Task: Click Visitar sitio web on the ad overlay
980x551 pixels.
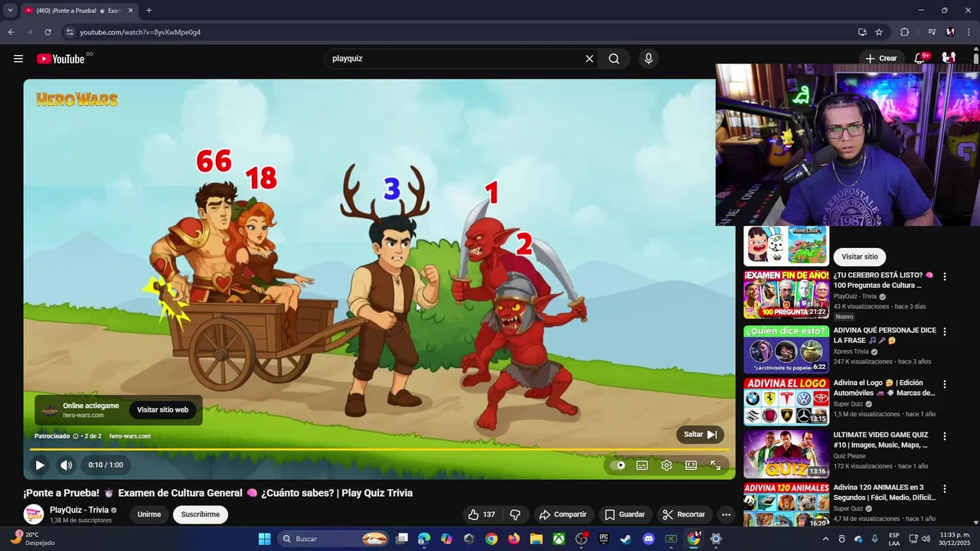Action: coord(162,410)
